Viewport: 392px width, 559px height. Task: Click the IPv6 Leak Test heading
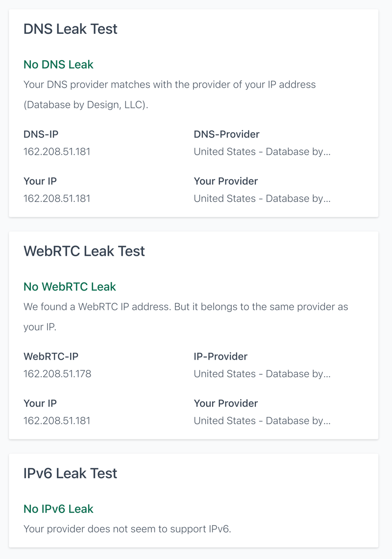71,473
